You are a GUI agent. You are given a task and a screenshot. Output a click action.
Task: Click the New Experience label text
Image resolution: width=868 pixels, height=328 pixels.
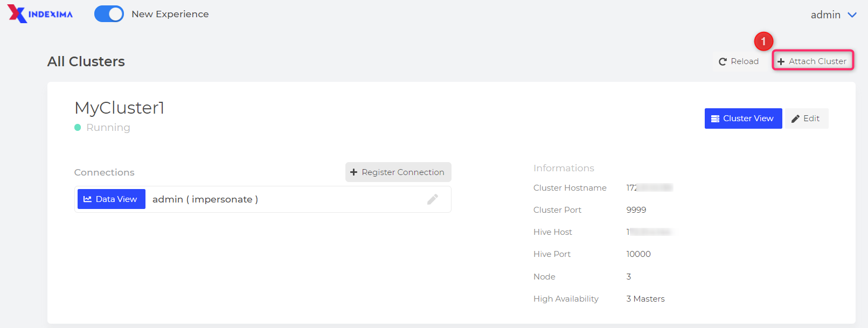[x=170, y=14]
